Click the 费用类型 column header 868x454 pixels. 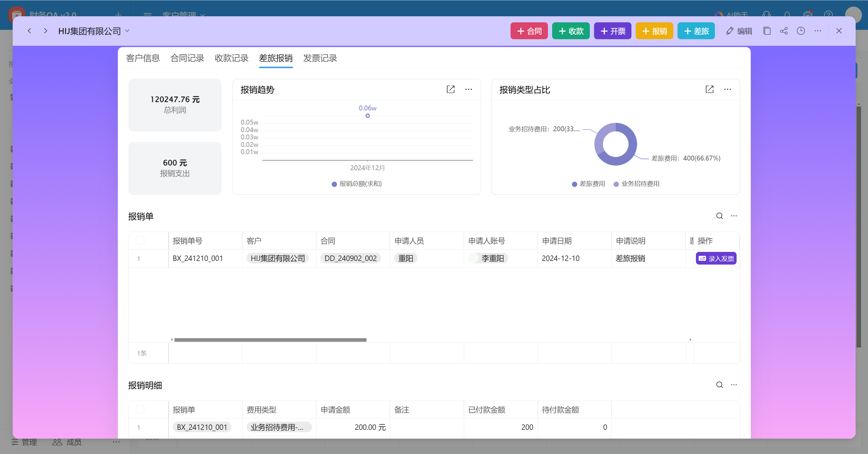click(279, 409)
